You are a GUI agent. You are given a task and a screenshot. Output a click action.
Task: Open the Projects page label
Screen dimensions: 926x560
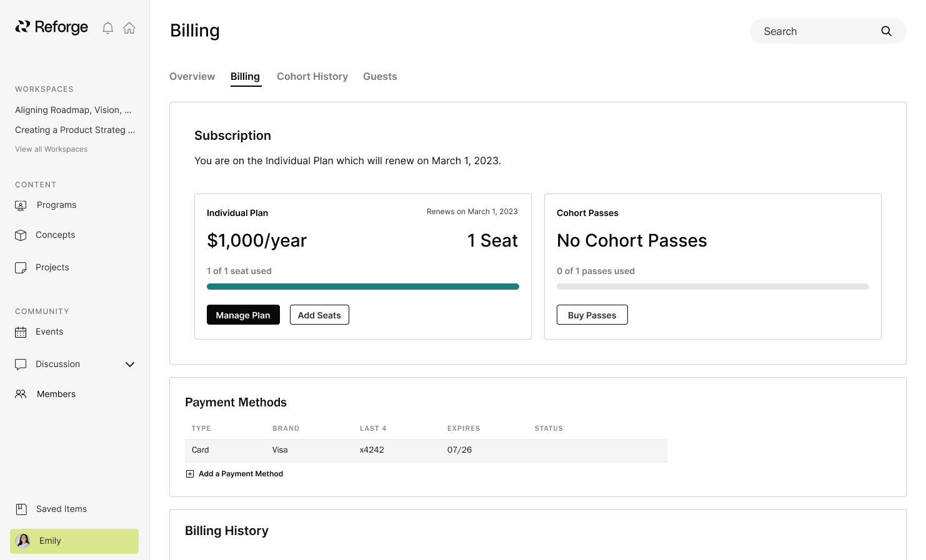tap(52, 268)
